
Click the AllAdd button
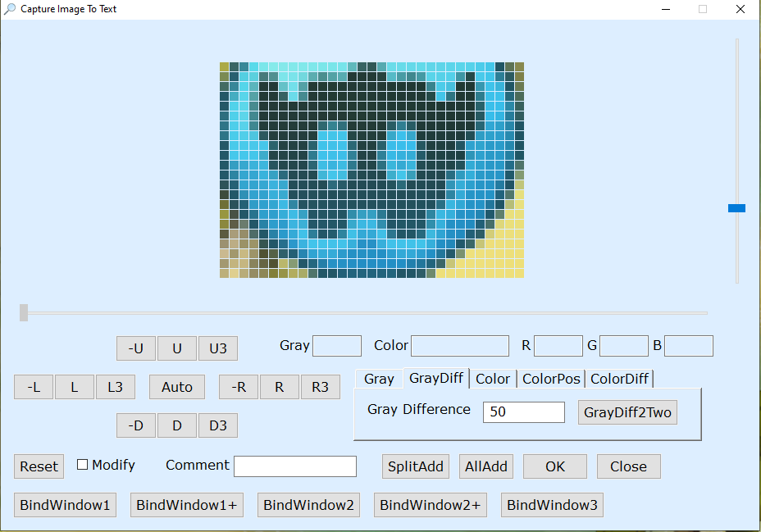coord(486,466)
